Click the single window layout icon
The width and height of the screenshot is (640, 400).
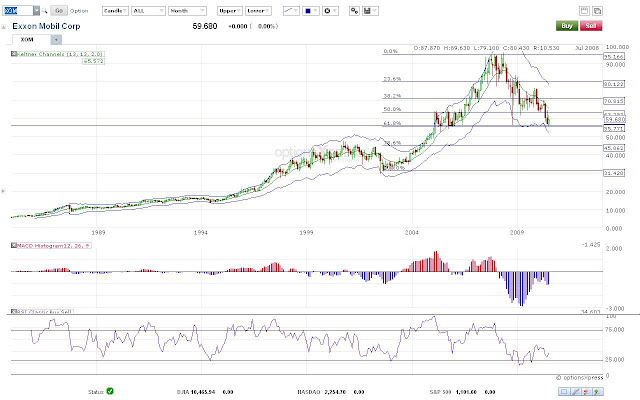pos(584,11)
